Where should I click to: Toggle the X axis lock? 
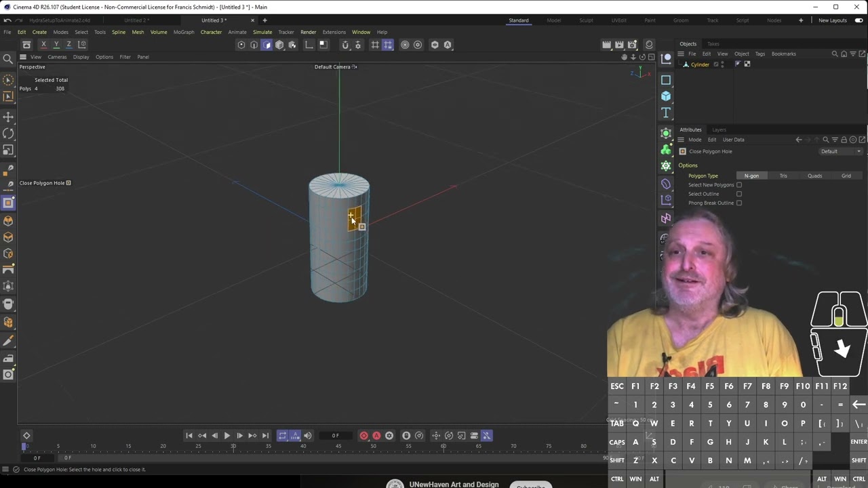(43, 45)
